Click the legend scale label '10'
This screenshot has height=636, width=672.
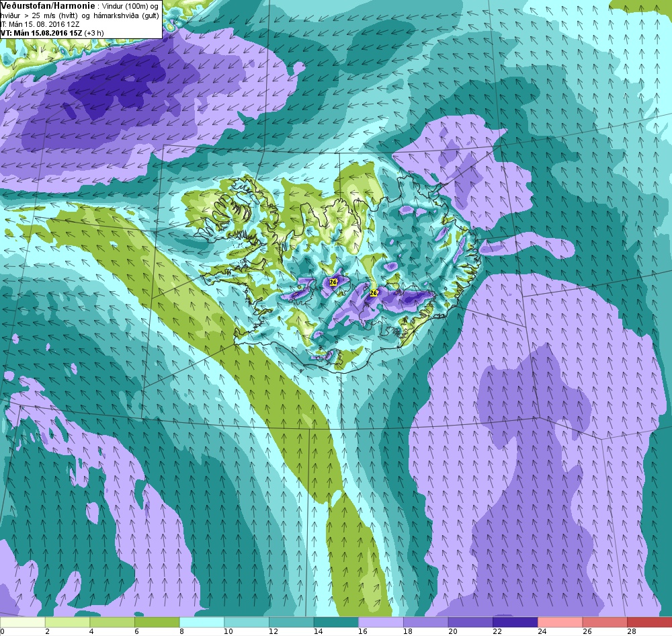pos(228,631)
